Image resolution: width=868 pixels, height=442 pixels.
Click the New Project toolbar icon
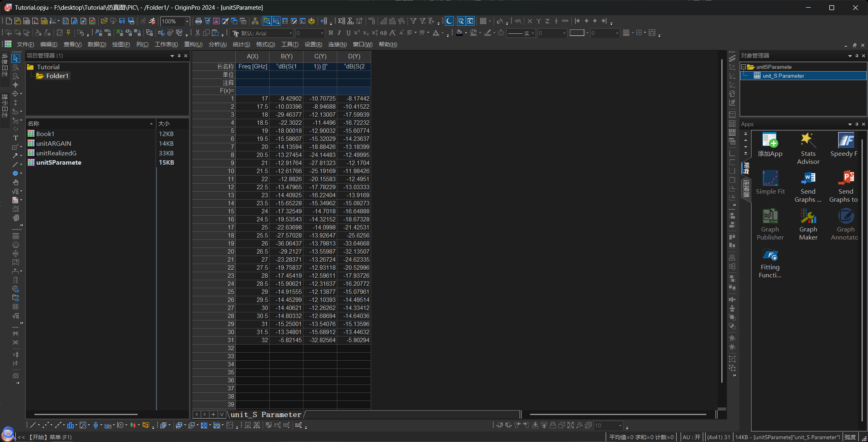coord(8,21)
